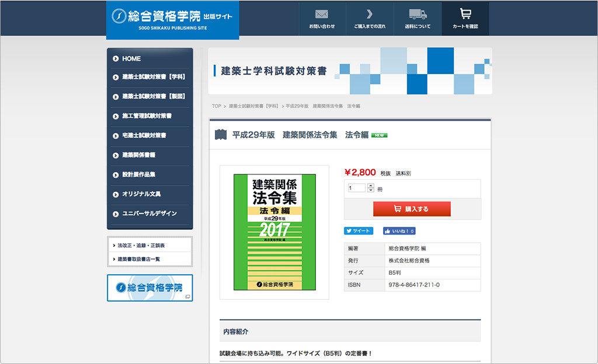The image size is (598, 364).
Task: Like the page with Facebook いいね button
Action: pos(399,231)
